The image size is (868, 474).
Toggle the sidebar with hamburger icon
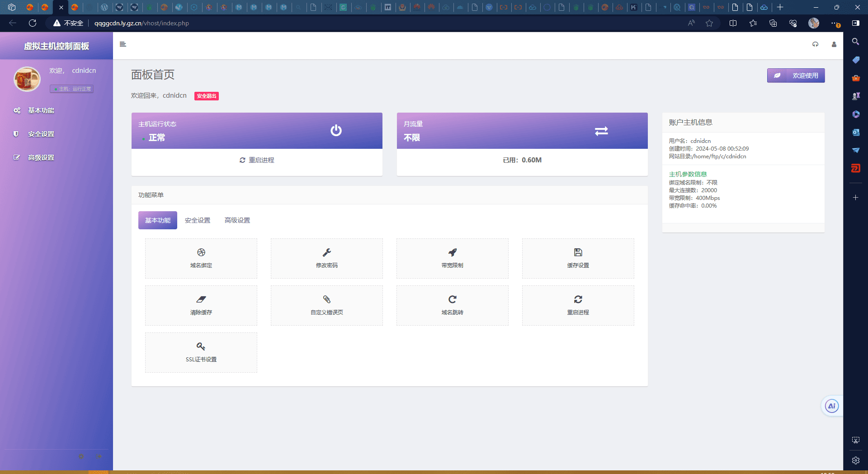click(x=123, y=44)
